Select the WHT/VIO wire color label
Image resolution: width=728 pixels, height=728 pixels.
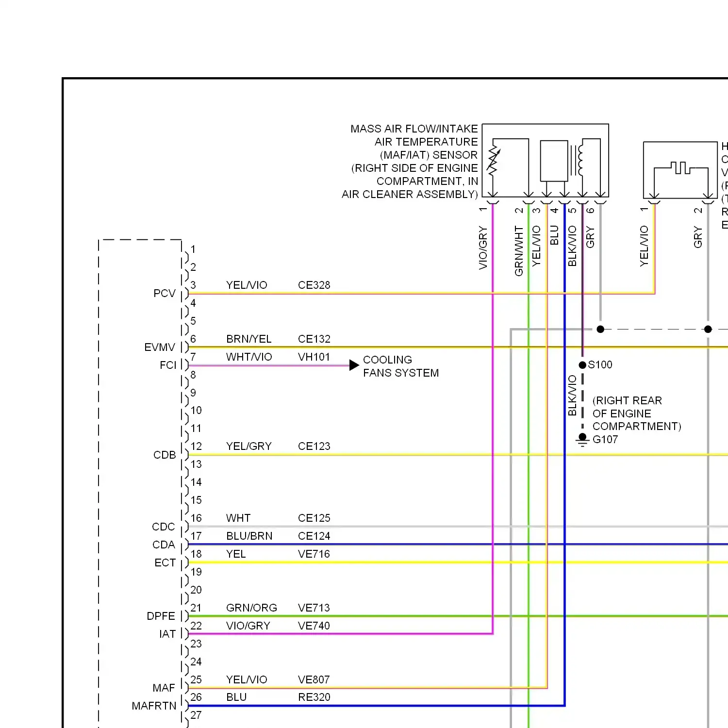pos(249,357)
